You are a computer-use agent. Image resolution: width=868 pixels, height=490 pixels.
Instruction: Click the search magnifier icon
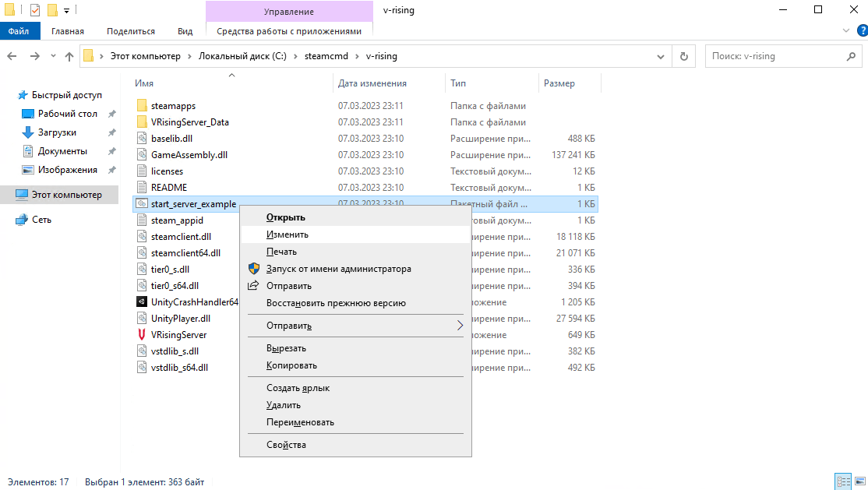click(851, 56)
